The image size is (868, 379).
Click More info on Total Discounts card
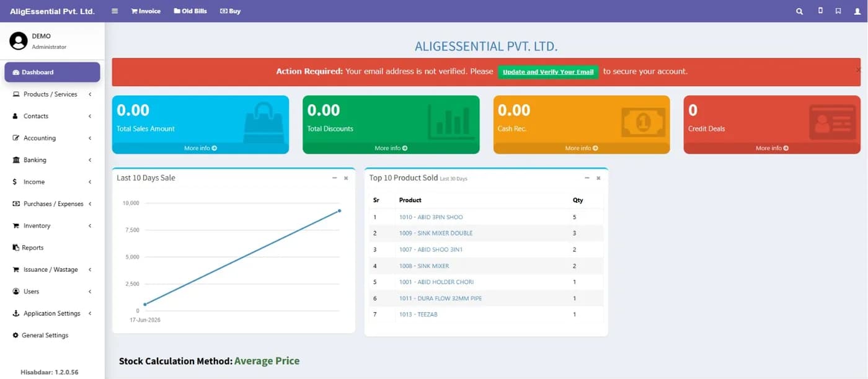coord(391,148)
